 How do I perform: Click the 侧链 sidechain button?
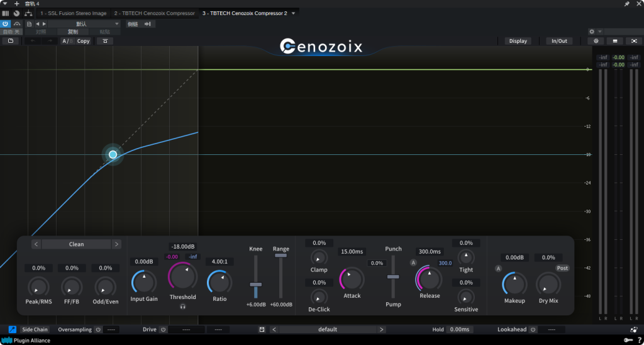pyautogui.click(x=133, y=24)
